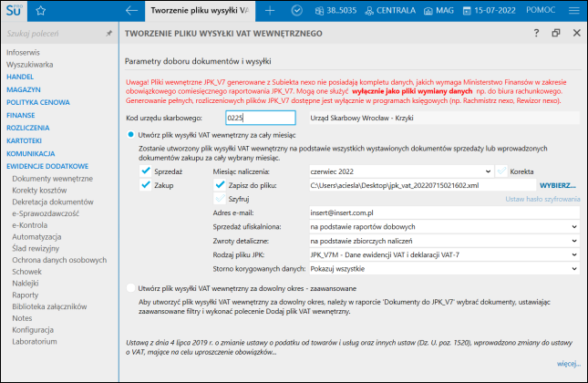Screen dimensions: 588x383
Task: Open Storno korygowanych danych dropdown
Action: (444, 269)
